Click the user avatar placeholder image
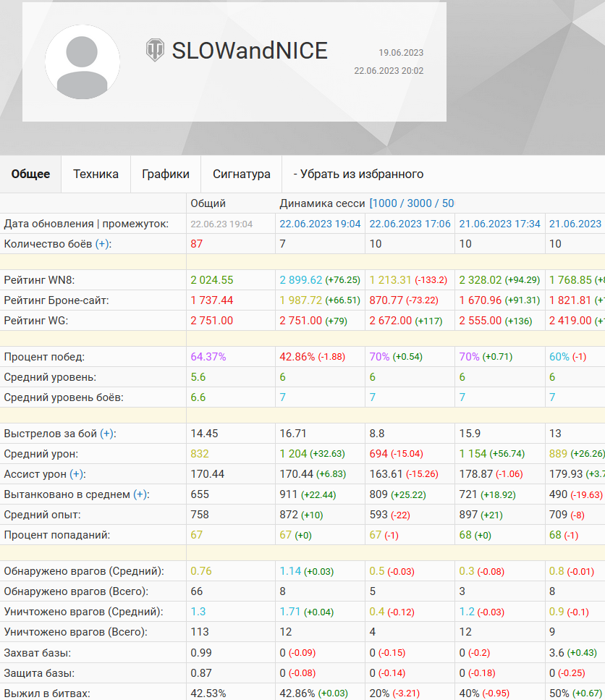605x700 pixels. point(82,62)
